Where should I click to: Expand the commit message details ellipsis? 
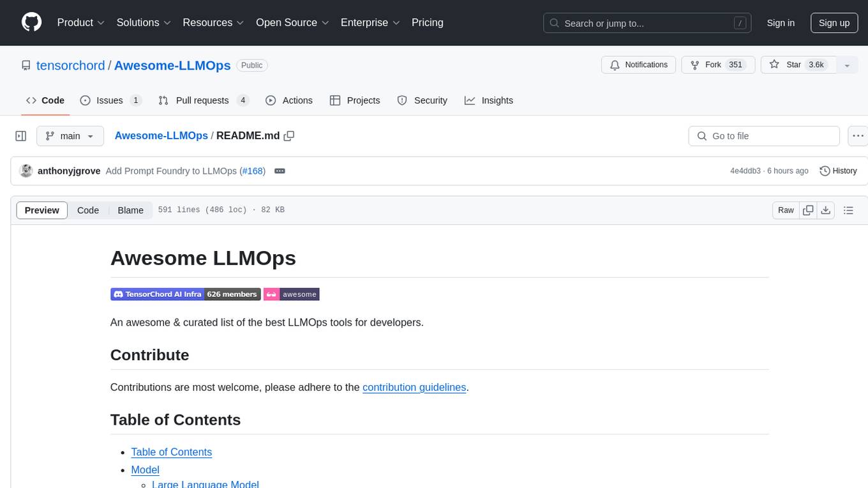[x=280, y=171]
